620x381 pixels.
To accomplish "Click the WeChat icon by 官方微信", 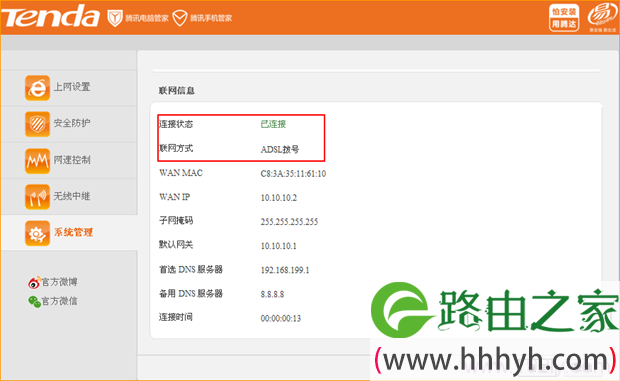I will point(34,302).
